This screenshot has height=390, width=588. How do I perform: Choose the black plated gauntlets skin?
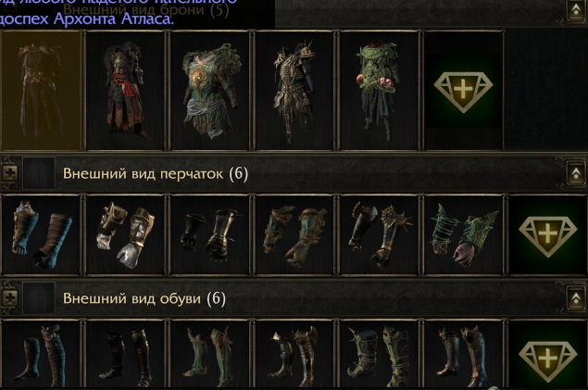[210, 234]
